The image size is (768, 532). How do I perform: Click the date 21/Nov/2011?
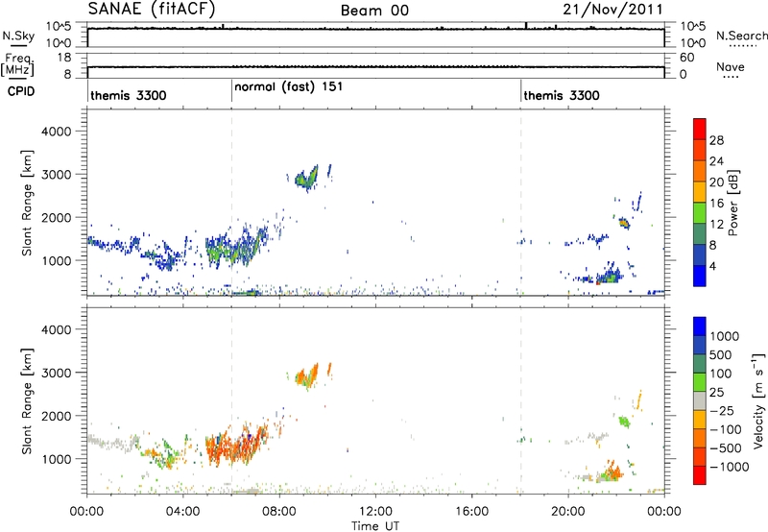pyautogui.click(x=612, y=10)
